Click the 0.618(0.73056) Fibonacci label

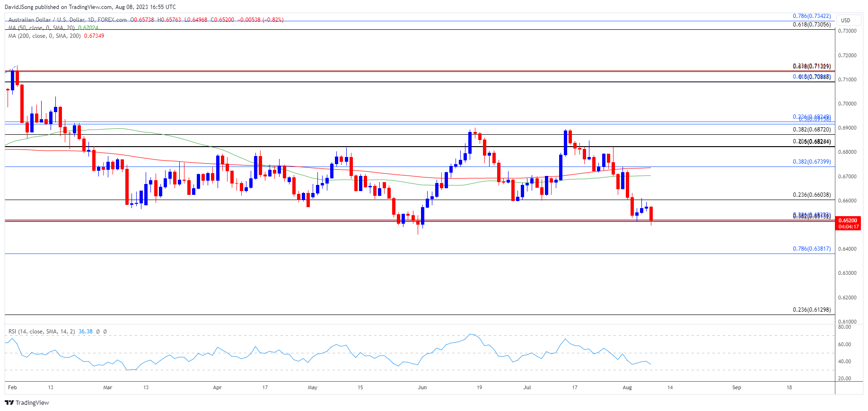[x=812, y=25]
